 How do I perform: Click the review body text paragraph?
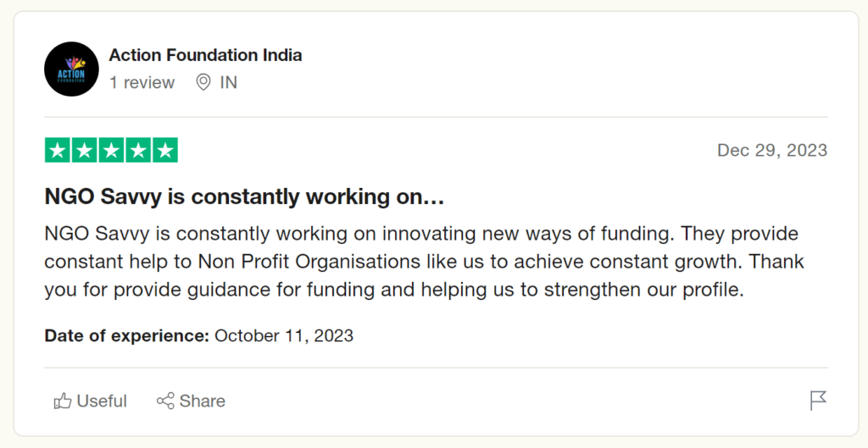coord(424,261)
